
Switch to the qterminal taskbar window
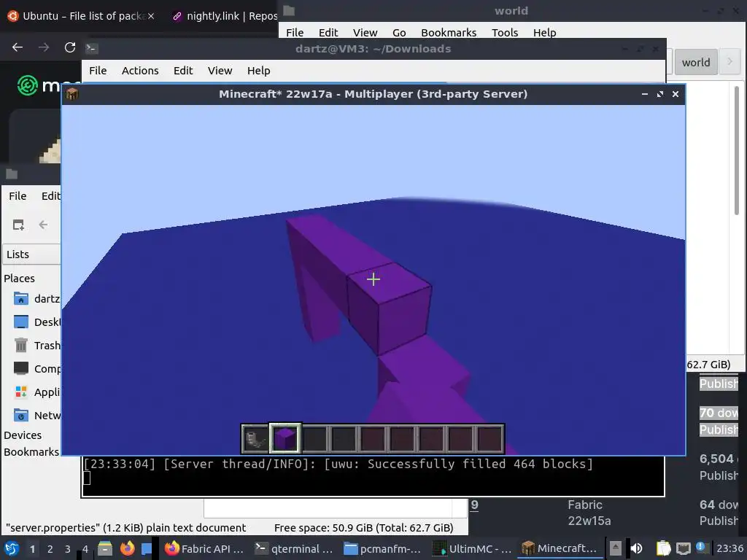tap(294, 548)
